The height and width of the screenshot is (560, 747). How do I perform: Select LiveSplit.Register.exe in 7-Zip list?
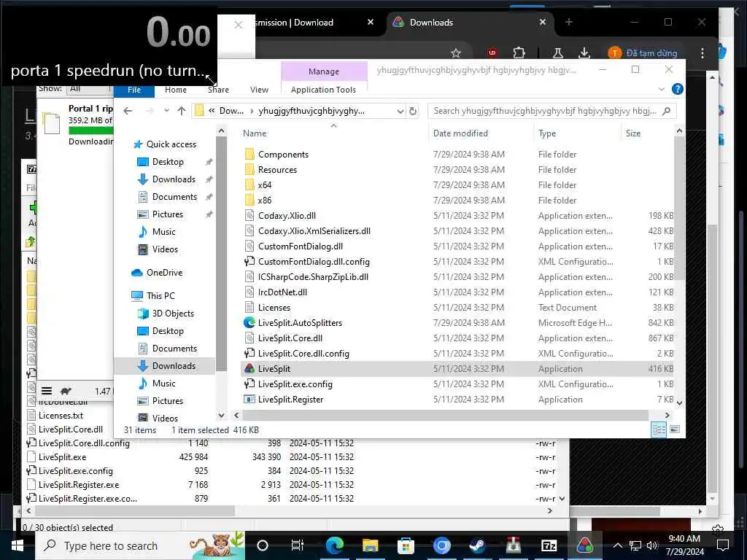(79, 485)
